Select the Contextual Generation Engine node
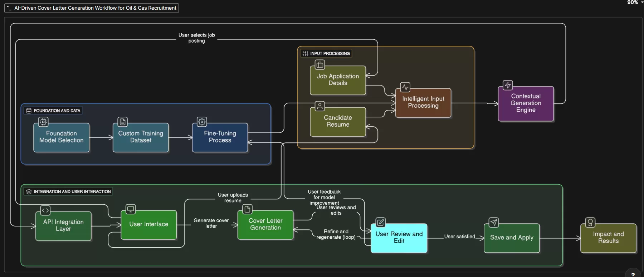 [x=526, y=103]
